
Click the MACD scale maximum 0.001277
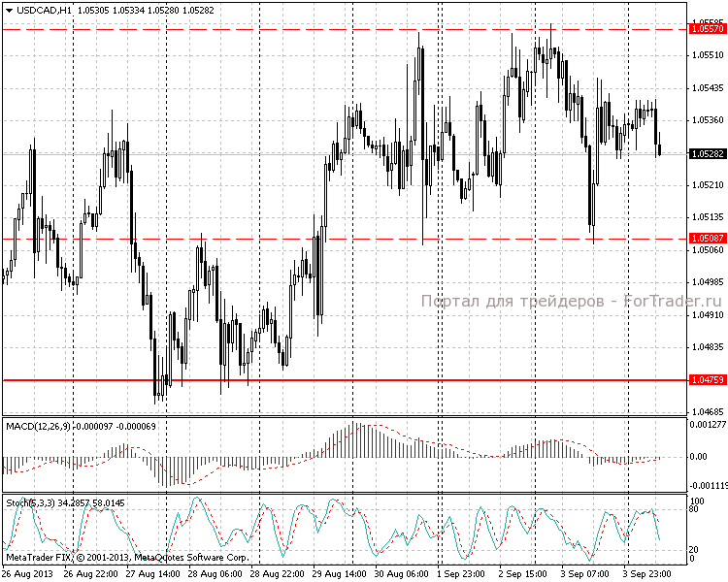708,425
